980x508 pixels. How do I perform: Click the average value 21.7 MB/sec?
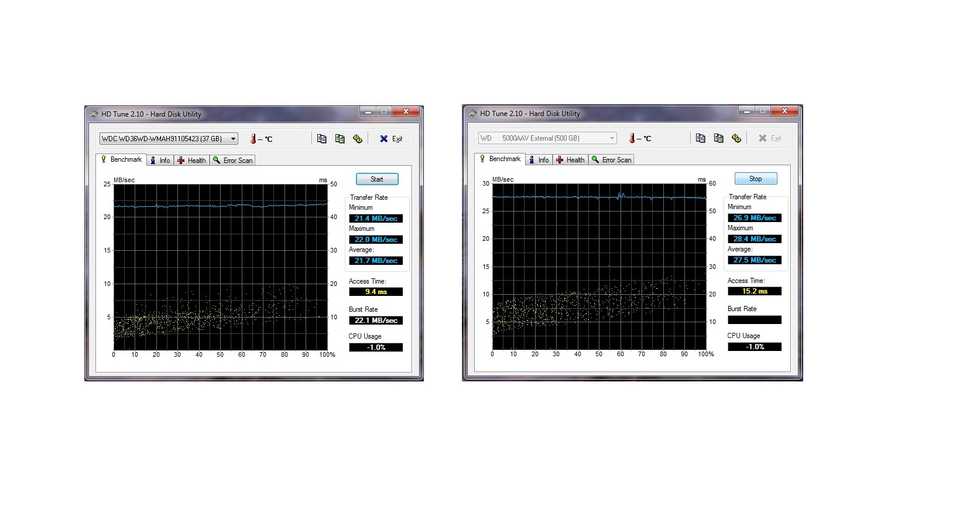376,261
